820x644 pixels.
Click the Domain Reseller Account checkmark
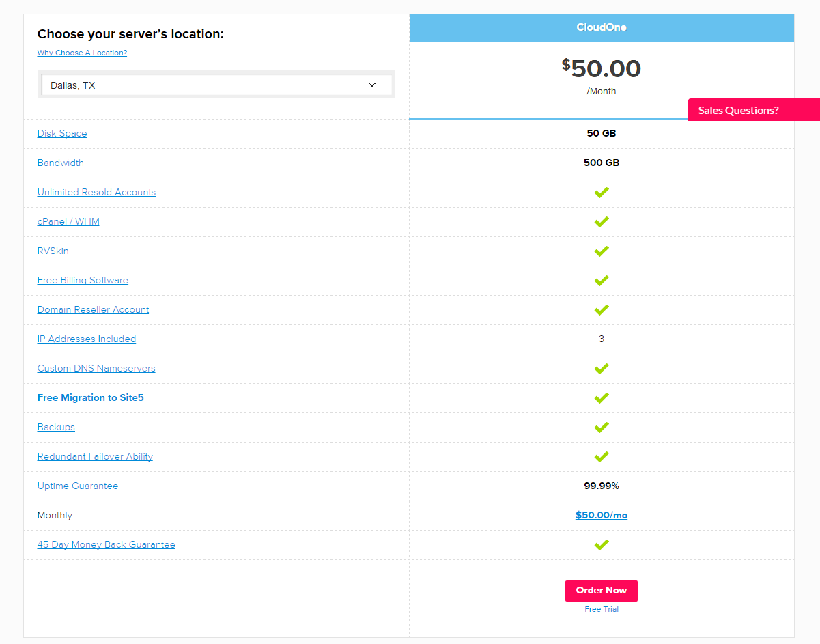coord(602,309)
